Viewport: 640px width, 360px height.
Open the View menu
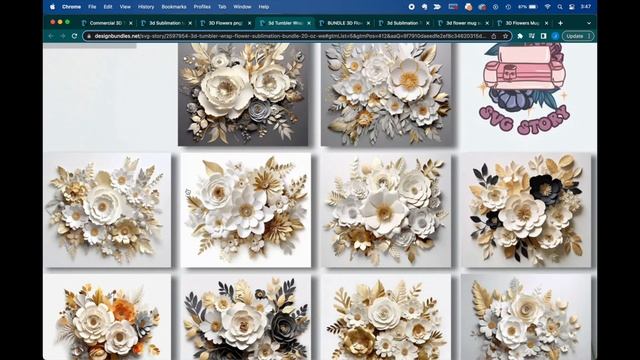coord(125,7)
